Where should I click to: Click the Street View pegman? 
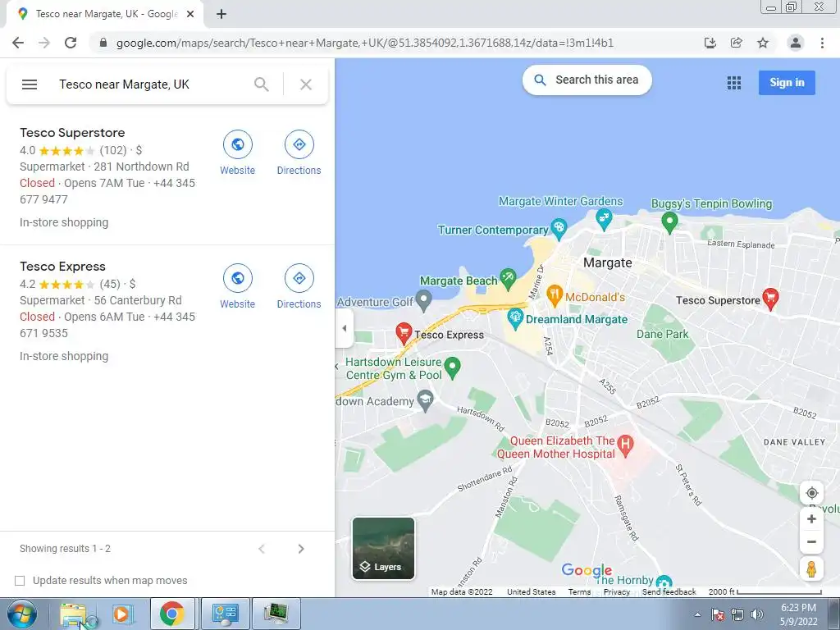[x=811, y=569]
